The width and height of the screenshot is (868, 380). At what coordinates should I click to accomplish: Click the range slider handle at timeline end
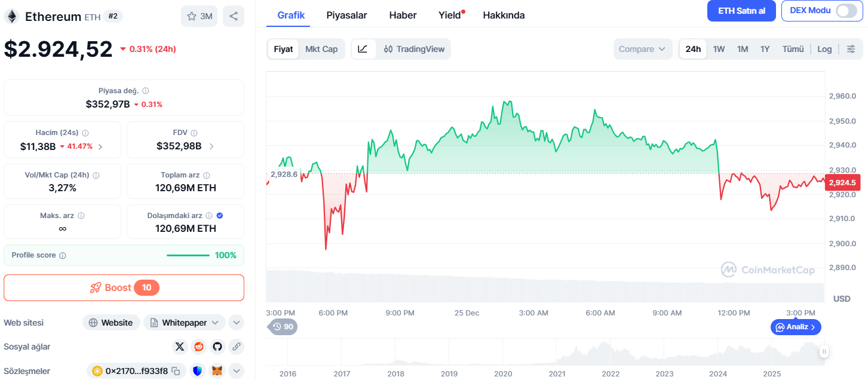coord(824,351)
